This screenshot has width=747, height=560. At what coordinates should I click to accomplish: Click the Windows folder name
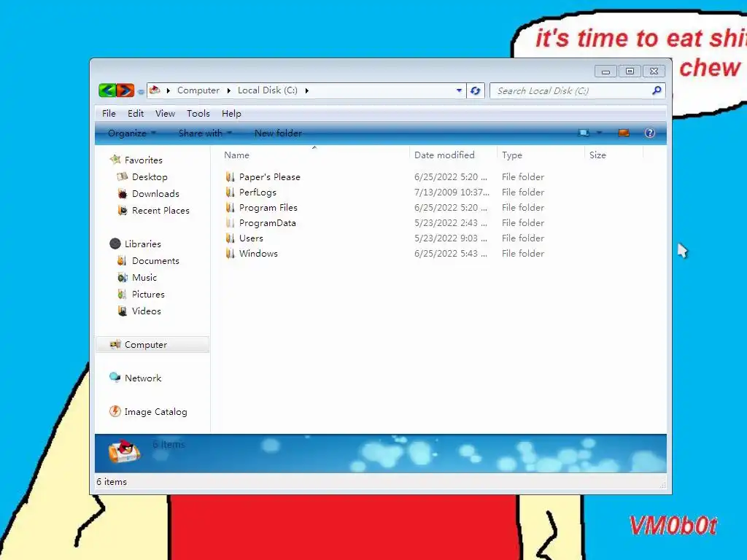point(258,253)
